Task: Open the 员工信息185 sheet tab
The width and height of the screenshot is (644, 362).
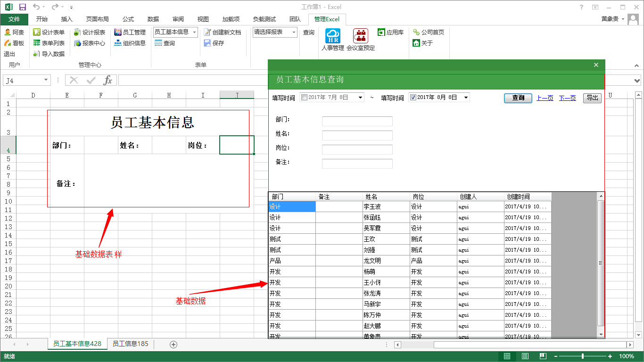Action: tap(130, 344)
